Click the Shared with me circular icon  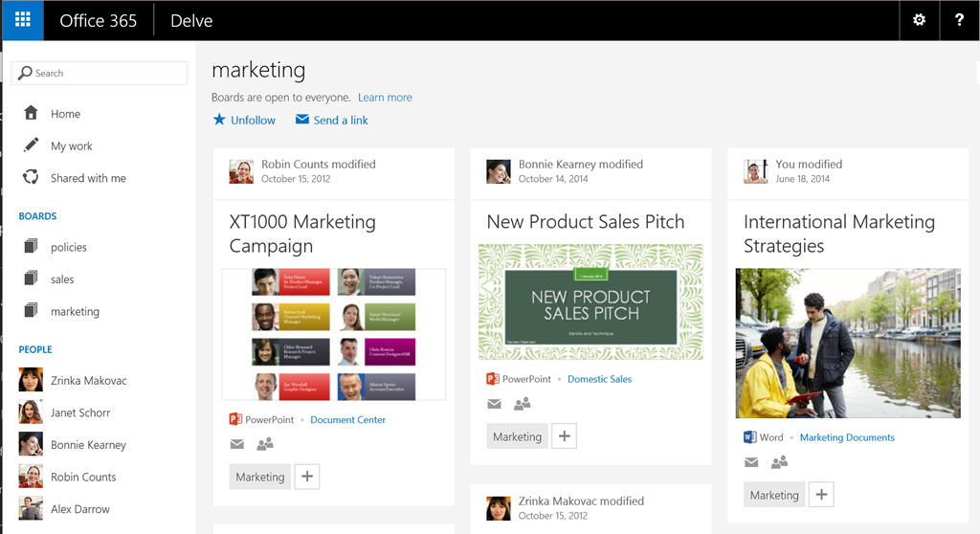point(31,177)
